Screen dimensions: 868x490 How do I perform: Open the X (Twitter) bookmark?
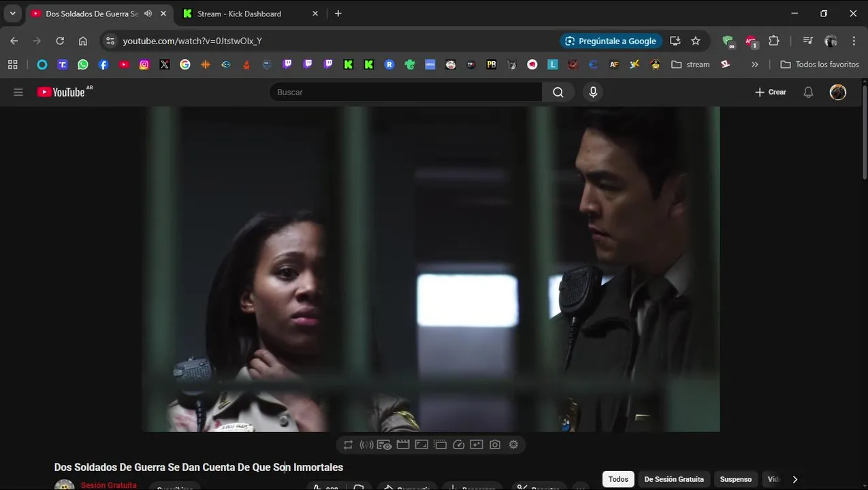pos(165,65)
